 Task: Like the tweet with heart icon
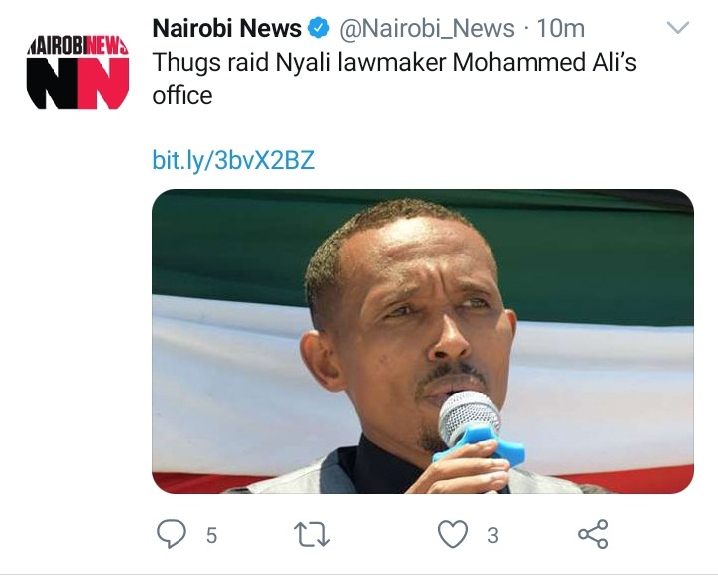(453, 534)
